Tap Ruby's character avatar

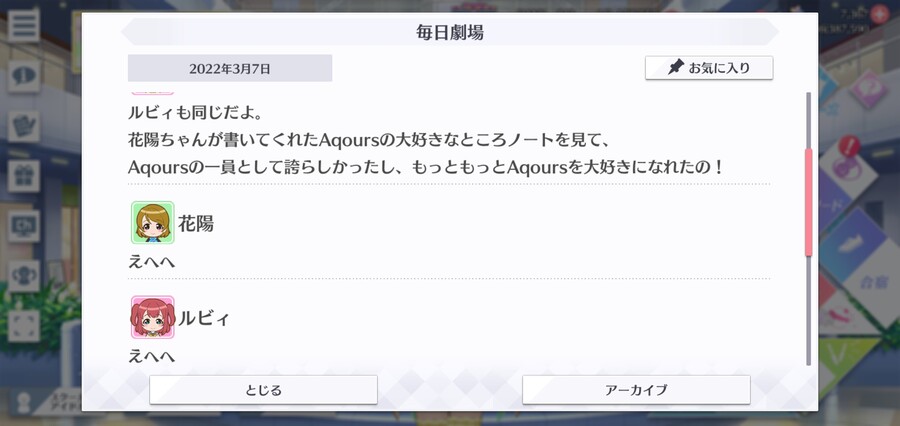coord(153,317)
